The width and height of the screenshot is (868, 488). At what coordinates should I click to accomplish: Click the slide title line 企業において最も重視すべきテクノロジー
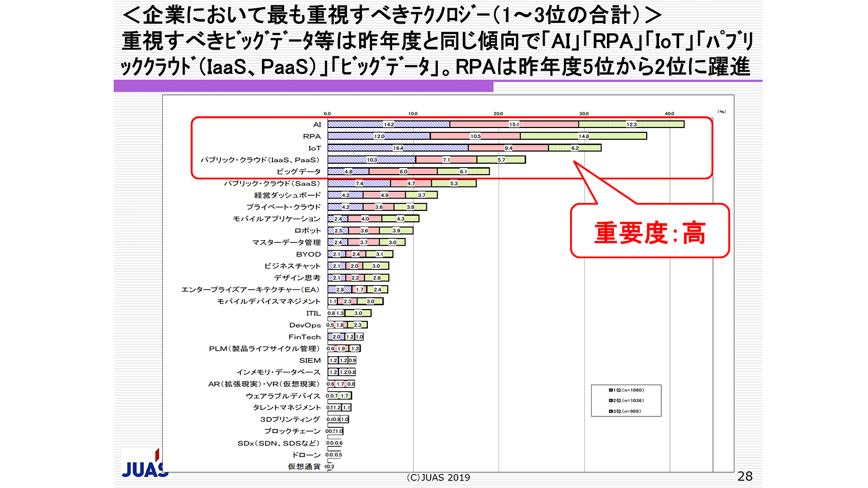[392, 15]
